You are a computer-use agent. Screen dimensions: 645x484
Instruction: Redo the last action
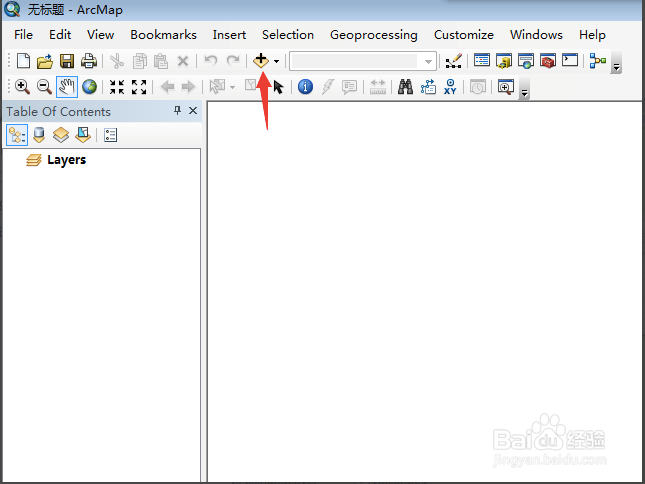[233, 61]
